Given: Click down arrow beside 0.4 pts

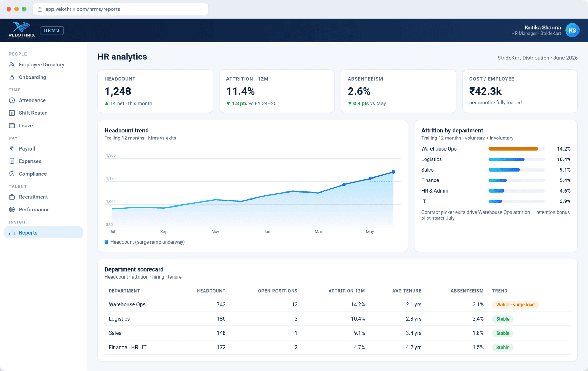Looking at the screenshot, I should 350,103.
